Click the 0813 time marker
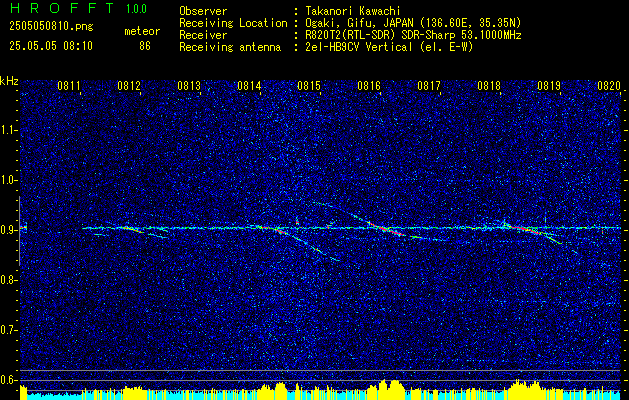Screen dimensions: 629x400 pyautogui.click(x=189, y=85)
